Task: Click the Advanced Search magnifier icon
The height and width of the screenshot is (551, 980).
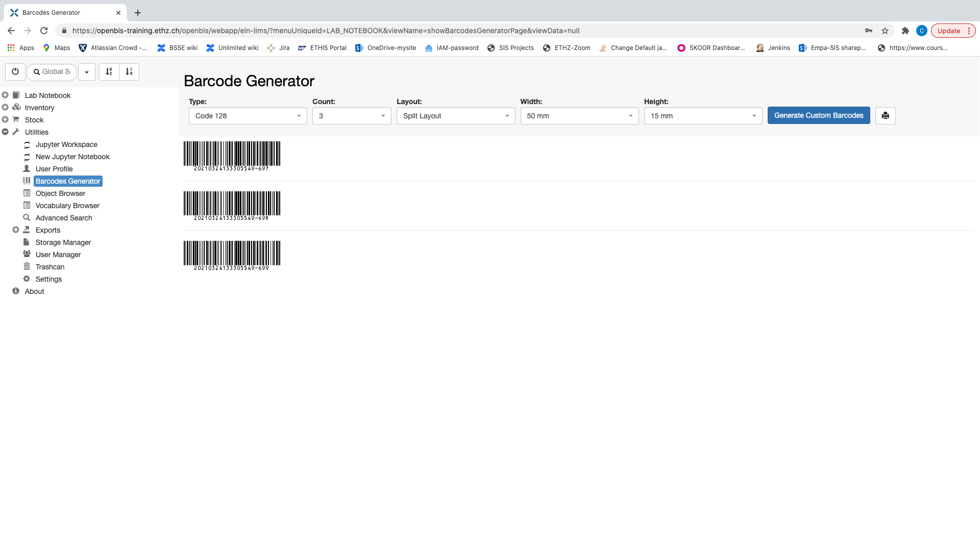Action: (x=27, y=217)
